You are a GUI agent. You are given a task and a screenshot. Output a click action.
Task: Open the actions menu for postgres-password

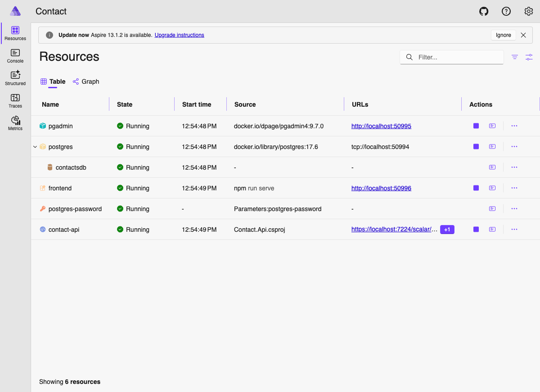(x=514, y=208)
